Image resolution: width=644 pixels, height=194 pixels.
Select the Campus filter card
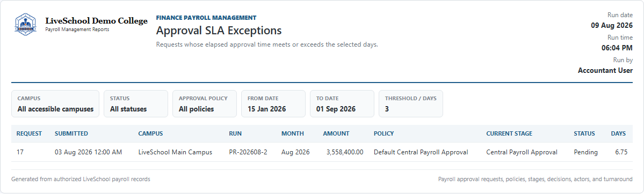point(55,104)
